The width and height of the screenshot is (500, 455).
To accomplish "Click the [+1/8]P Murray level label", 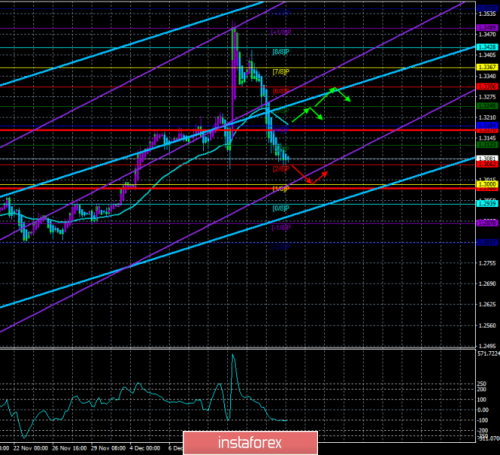I will point(281,32).
